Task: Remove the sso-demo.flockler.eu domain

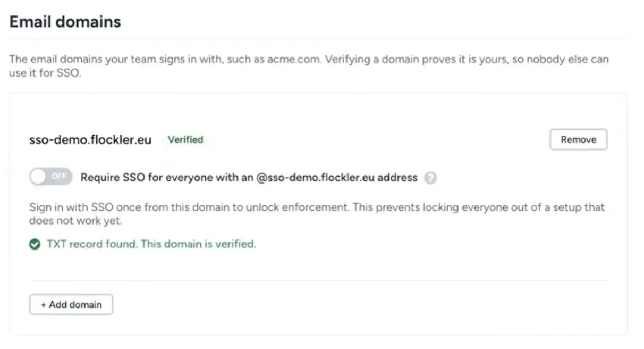Action: [579, 139]
